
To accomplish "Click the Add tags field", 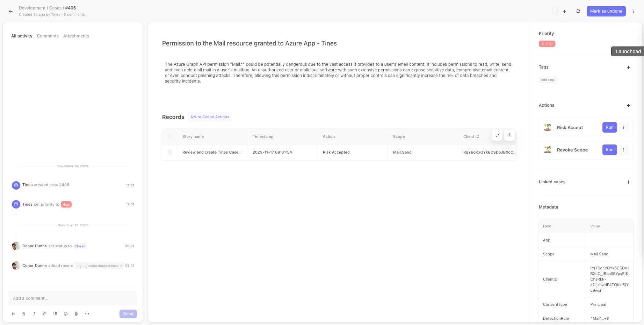I will pos(548,80).
